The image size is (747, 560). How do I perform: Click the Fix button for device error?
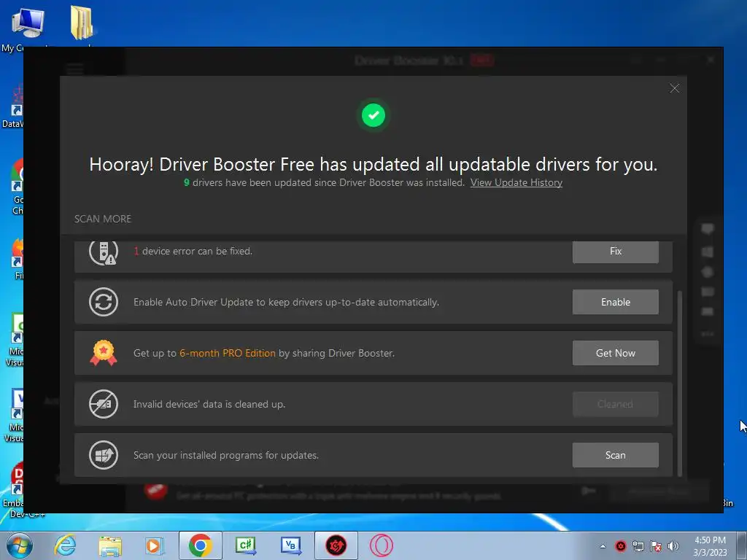pyautogui.click(x=615, y=252)
